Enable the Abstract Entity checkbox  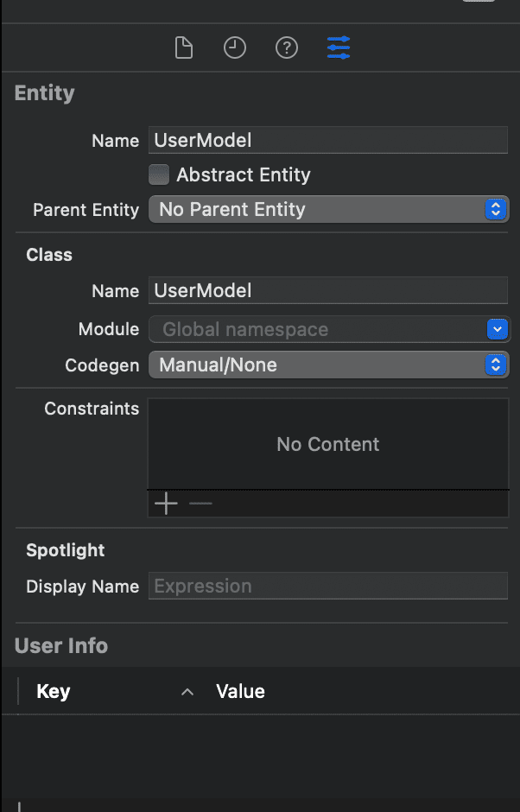pyautogui.click(x=159, y=174)
